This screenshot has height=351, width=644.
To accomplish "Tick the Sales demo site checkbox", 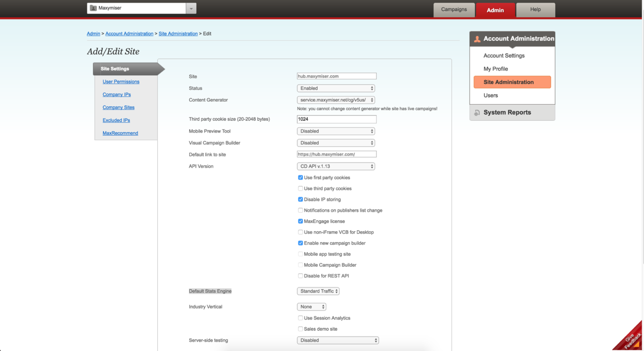I will coord(300,329).
